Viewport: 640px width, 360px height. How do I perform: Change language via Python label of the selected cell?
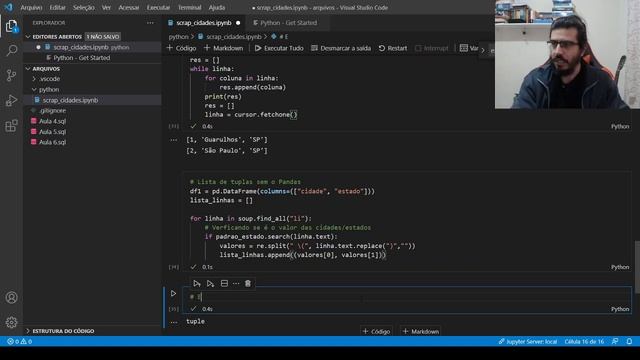click(620, 309)
